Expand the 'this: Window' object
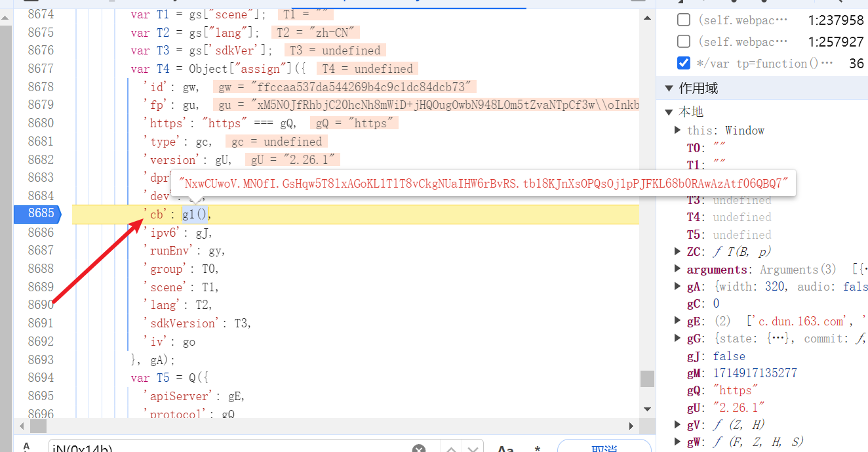The image size is (868, 452). pyautogui.click(x=678, y=130)
